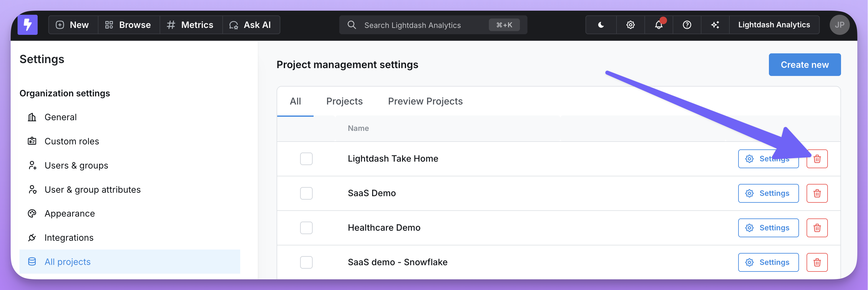868x290 pixels.
Task: Click the AI sparkles icon
Action: [x=715, y=25]
